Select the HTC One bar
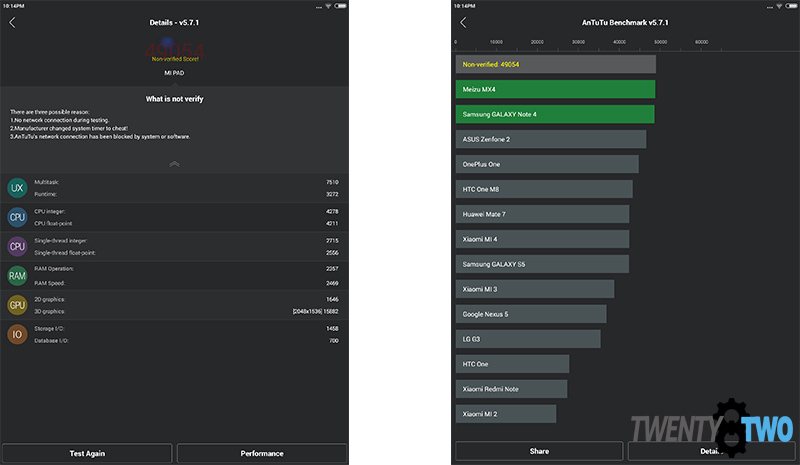Image resolution: width=800 pixels, height=465 pixels. (x=512, y=364)
